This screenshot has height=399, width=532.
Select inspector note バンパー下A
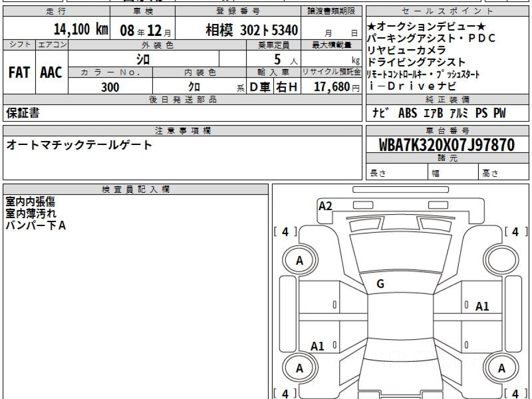pyautogui.click(x=35, y=225)
